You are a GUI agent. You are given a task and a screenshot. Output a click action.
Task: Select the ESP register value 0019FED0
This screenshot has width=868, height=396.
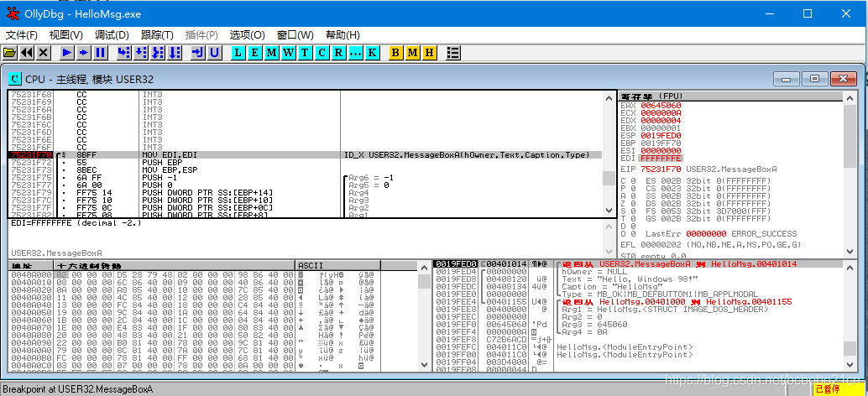tap(661, 135)
